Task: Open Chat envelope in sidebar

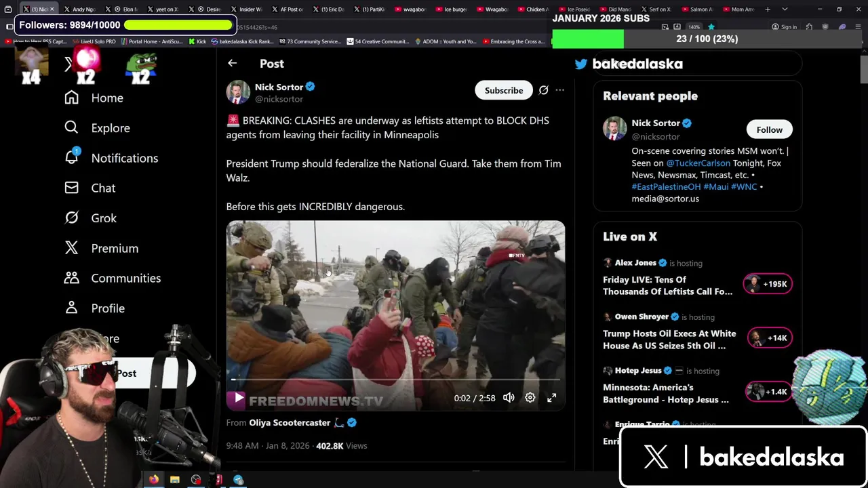Action: (x=90, y=188)
